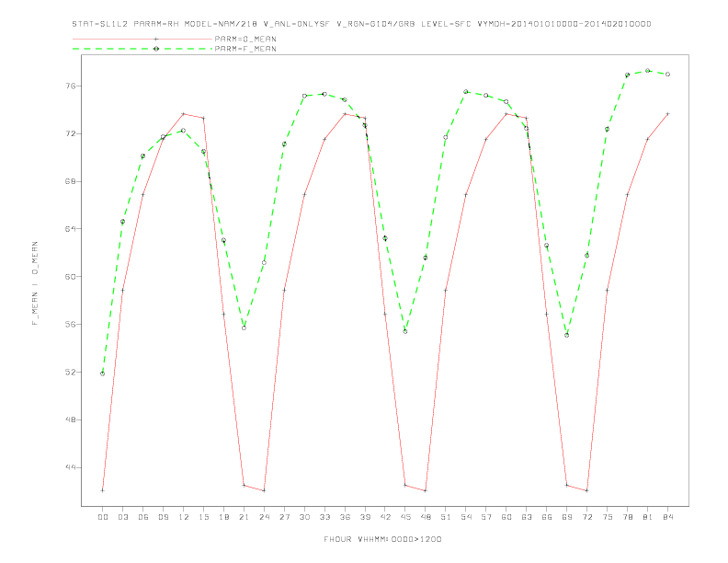Click y-axis tick label 68
The image size is (728, 563).
[x=70, y=181]
